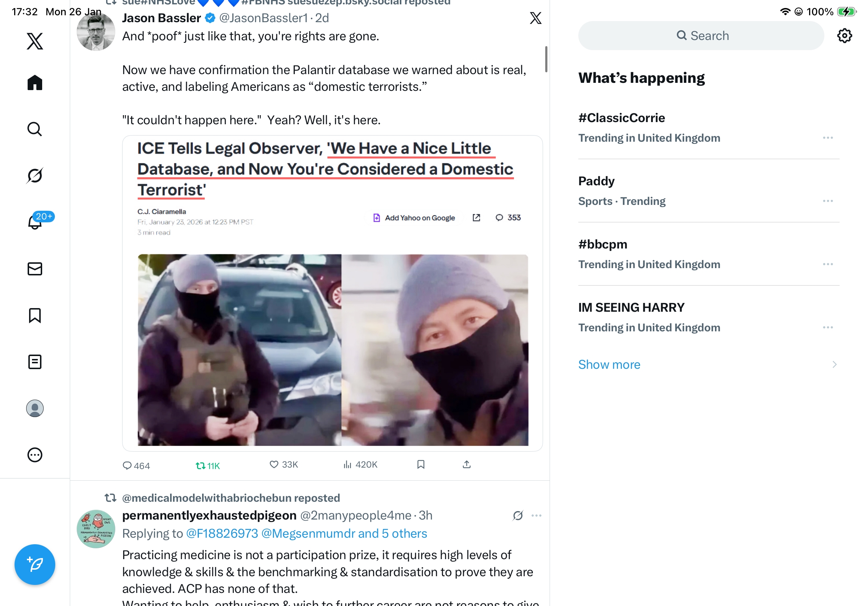Open profile avatar icon in sidebar
The width and height of the screenshot is (868, 606).
click(x=35, y=408)
